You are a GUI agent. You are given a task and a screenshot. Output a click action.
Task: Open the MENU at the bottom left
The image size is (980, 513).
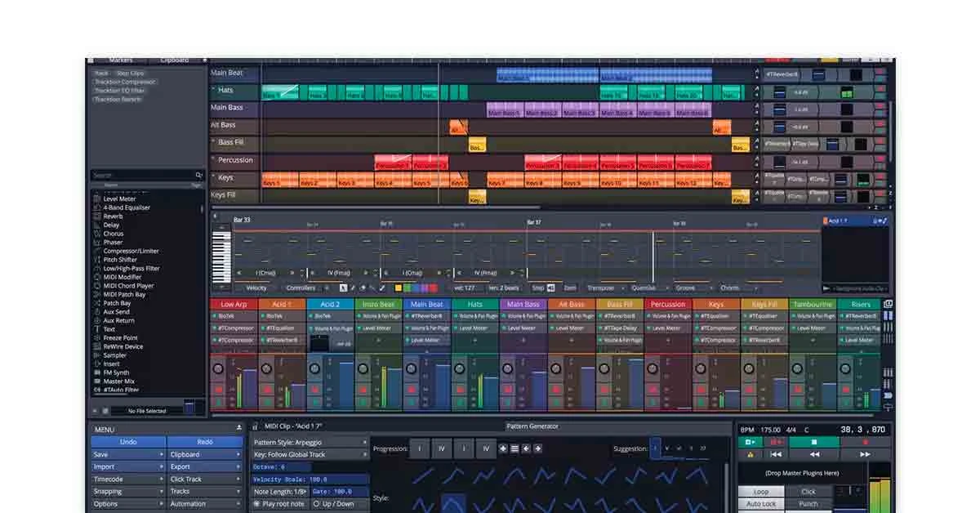tap(104, 429)
